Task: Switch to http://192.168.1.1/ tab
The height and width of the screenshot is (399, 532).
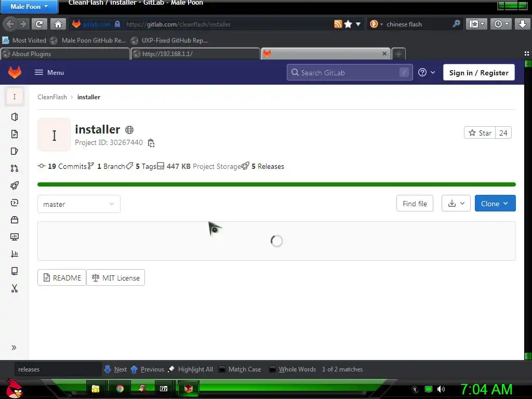Action: pos(196,54)
